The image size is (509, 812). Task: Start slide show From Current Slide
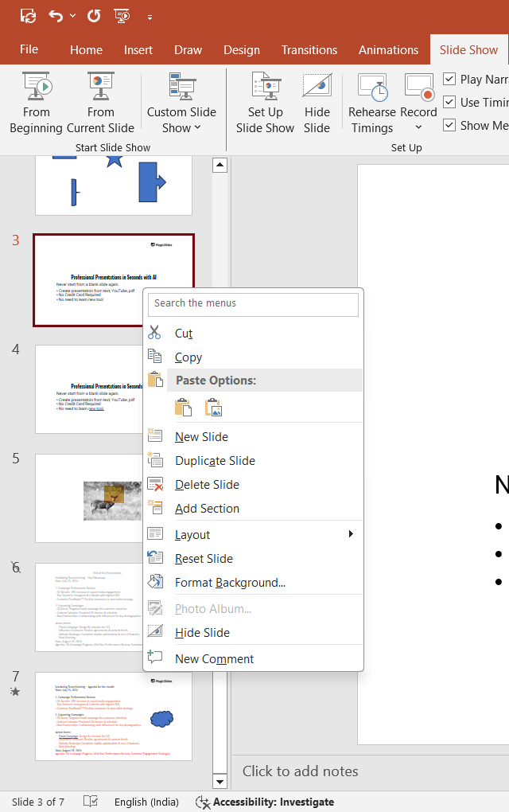(x=100, y=103)
